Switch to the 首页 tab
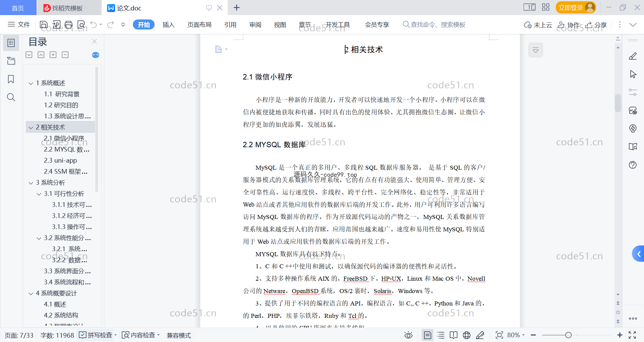 18,8
